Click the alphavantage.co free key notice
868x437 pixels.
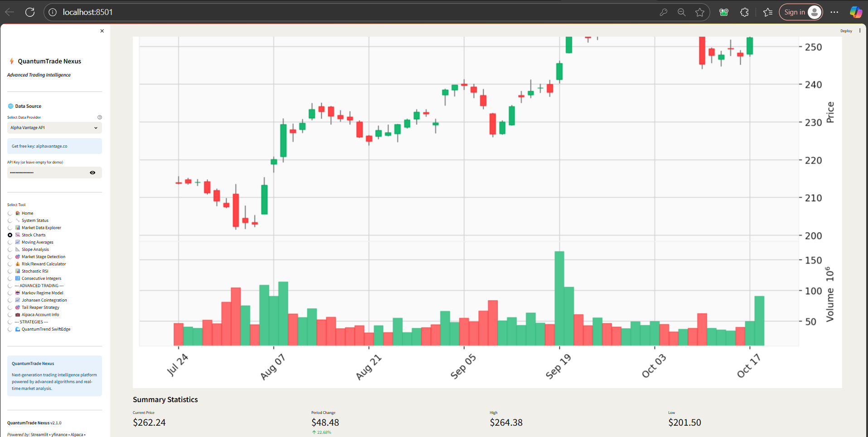[54, 146]
